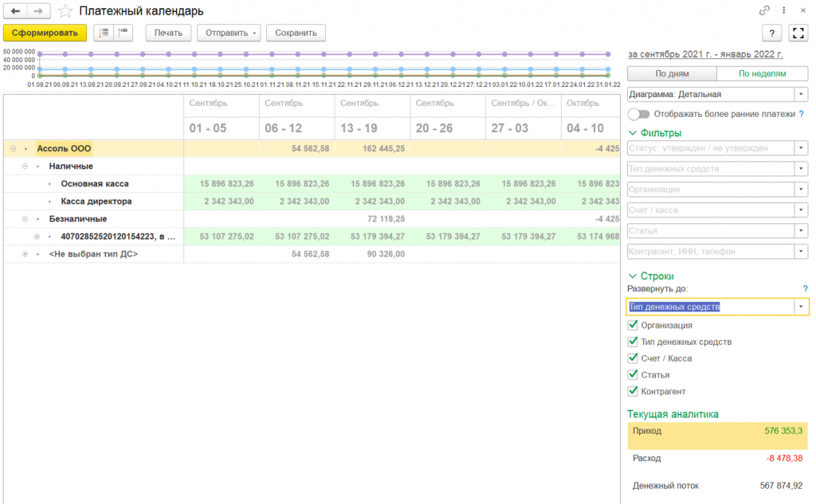Image resolution: width=816 pixels, height=504 pixels.
Task: Switch to the По неделям tab
Action: click(762, 74)
